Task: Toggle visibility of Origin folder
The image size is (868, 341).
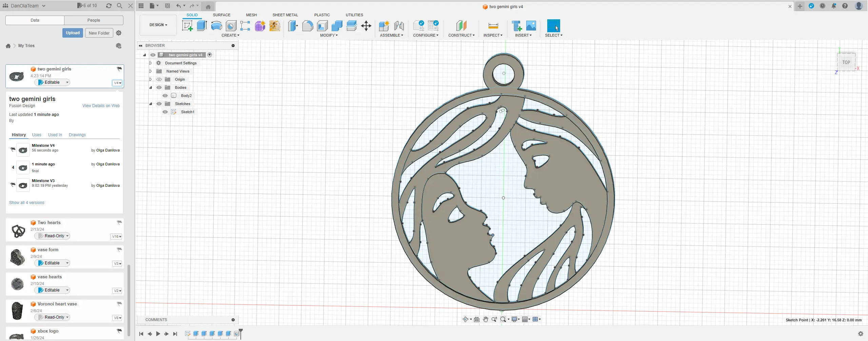Action: click(x=159, y=79)
